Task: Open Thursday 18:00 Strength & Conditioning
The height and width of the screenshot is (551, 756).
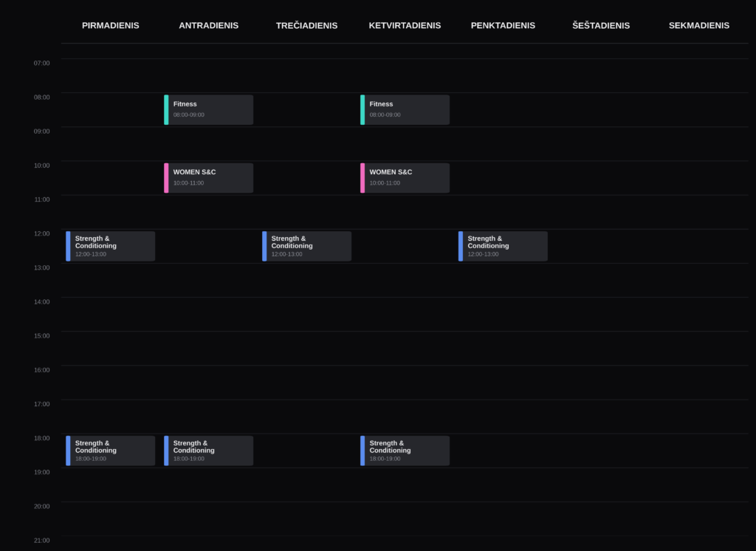Action: 405,451
